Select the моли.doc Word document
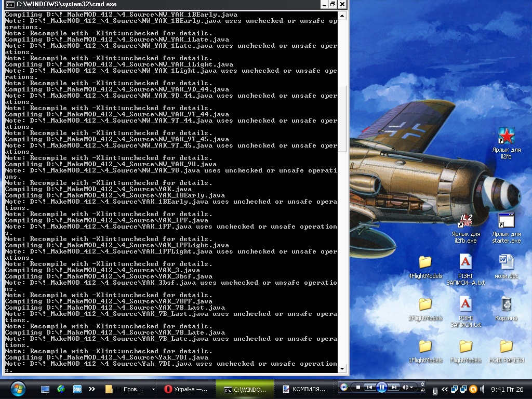Viewport: 532px width, 399px height. [x=506, y=262]
